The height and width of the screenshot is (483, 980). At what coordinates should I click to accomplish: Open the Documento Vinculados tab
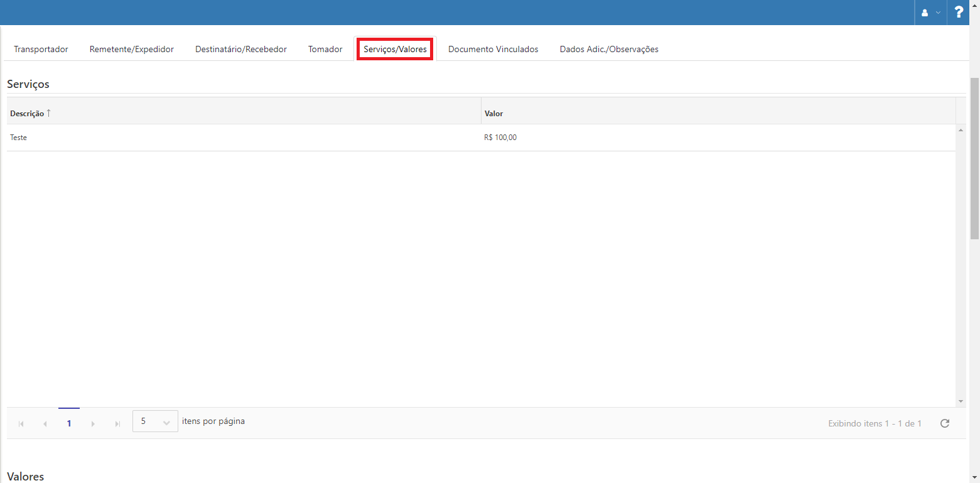pos(493,49)
